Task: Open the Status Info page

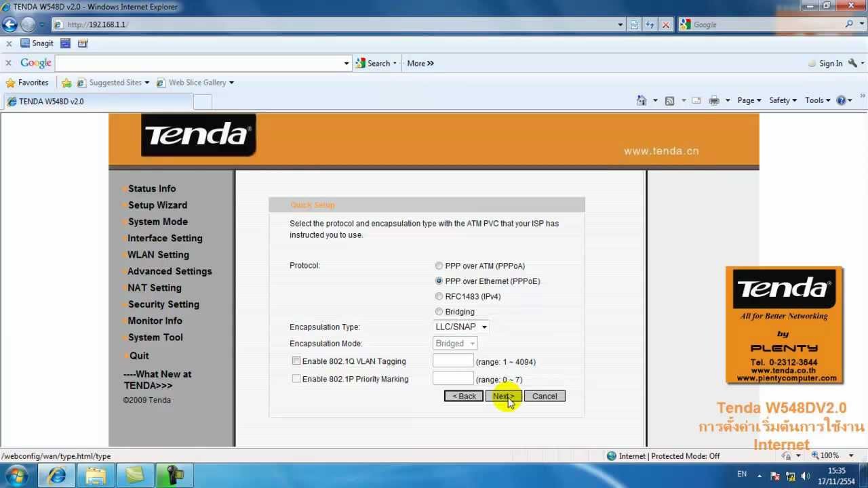Action: pos(151,188)
